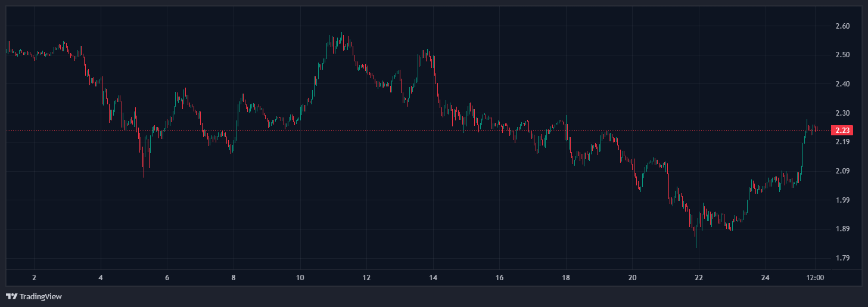Image resolution: width=868 pixels, height=307 pixels.
Task: Click date 8 on the time axis
Action: 234,278
